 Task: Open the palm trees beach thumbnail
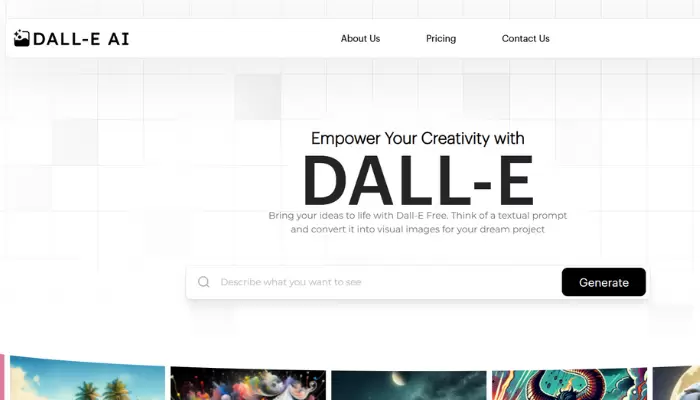tap(88, 378)
